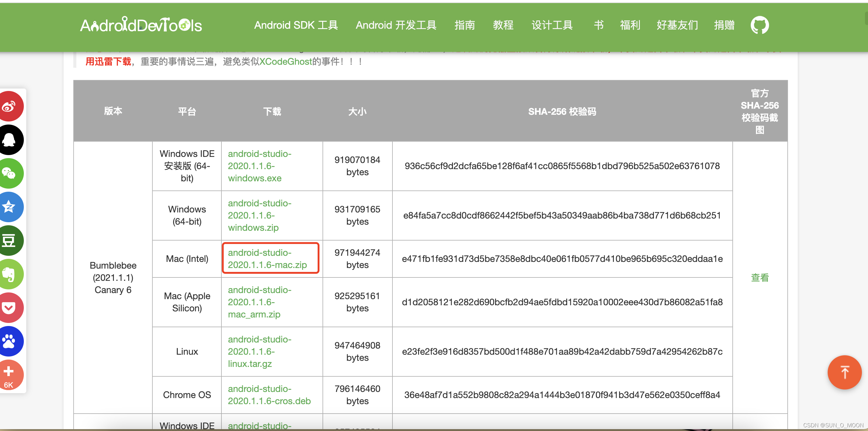Share via WeChat icon
The width and height of the screenshot is (868, 431).
pyautogui.click(x=9, y=173)
